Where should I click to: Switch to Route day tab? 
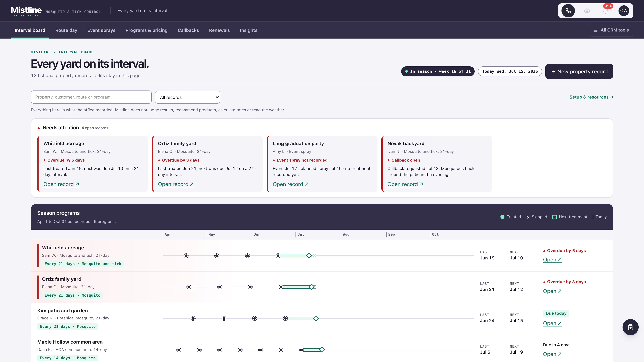tap(66, 30)
